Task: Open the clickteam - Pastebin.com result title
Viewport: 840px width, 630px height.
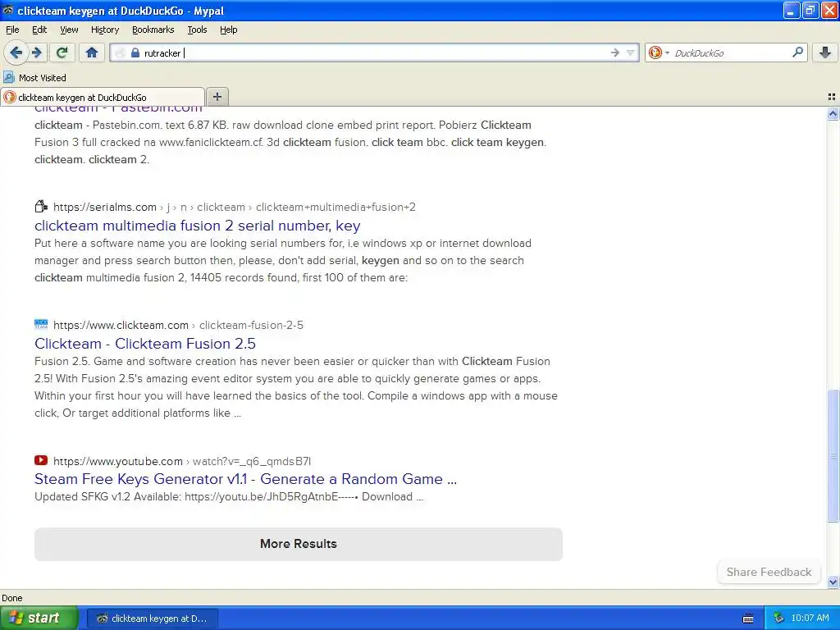Action: pyautogui.click(x=118, y=109)
